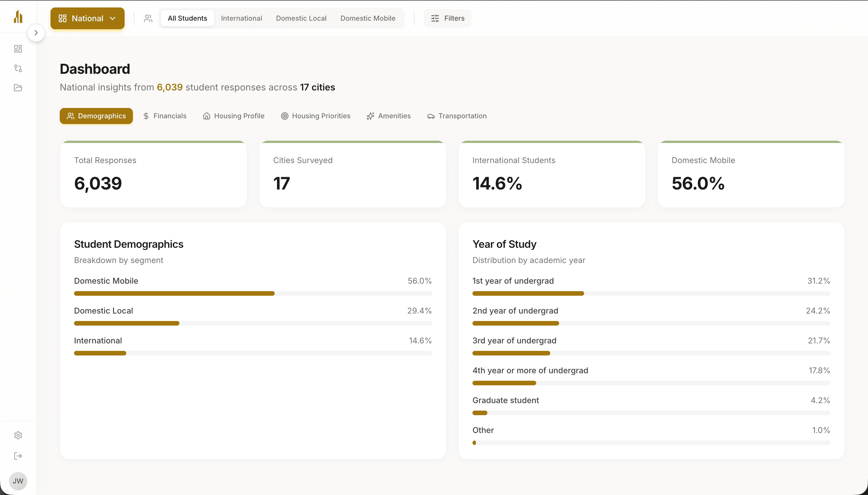Log out using the sign-out icon
This screenshot has height=495, width=868.
pos(18,456)
